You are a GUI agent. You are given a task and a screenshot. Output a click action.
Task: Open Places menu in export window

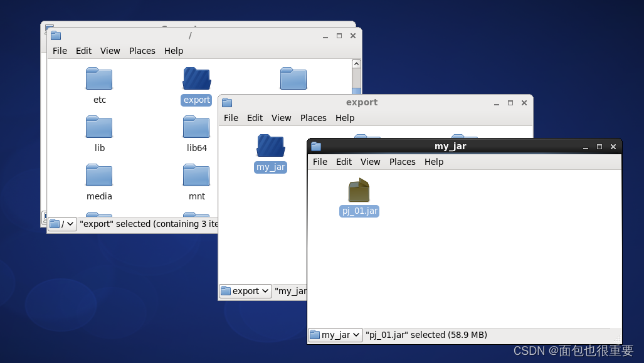(314, 118)
